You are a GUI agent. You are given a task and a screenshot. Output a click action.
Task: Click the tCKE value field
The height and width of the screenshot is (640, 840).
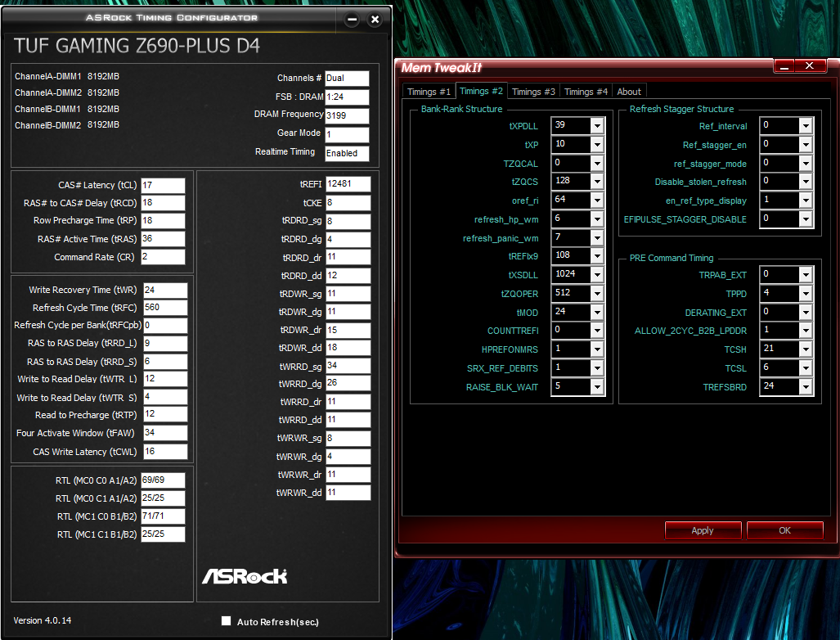click(348, 203)
